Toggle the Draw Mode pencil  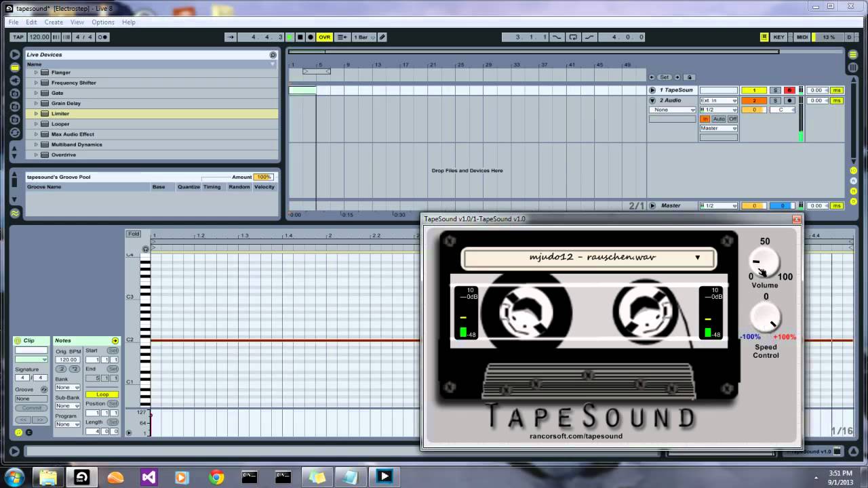coord(382,37)
